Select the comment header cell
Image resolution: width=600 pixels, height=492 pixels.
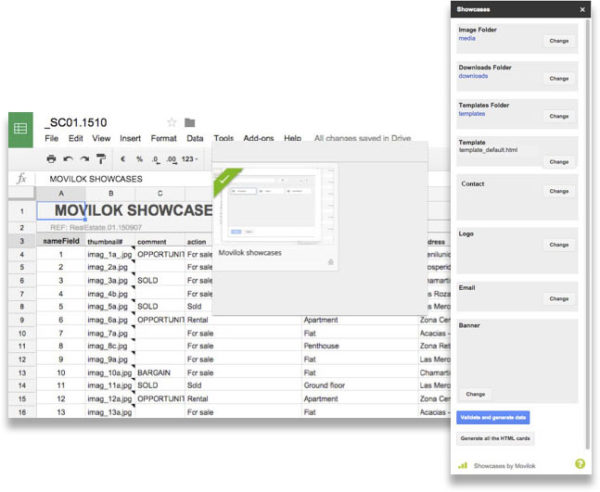(x=160, y=241)
